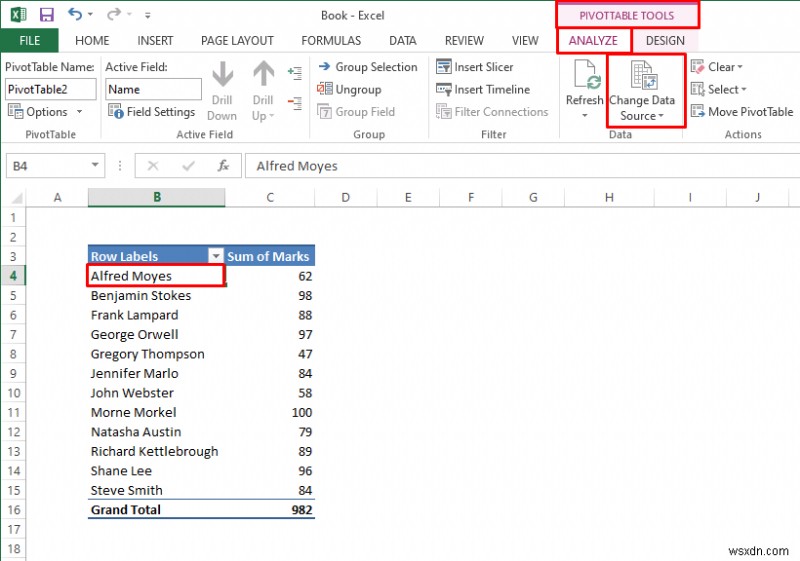
Task: Select the Frank Lampard cell
Action: 156,315
